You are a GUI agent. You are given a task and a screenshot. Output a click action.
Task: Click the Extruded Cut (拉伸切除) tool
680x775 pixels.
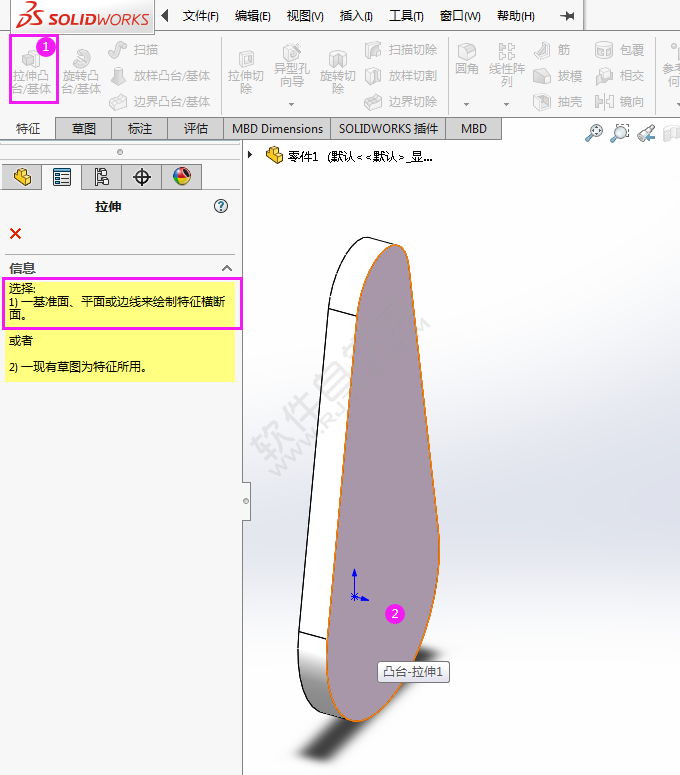[246, 72]
